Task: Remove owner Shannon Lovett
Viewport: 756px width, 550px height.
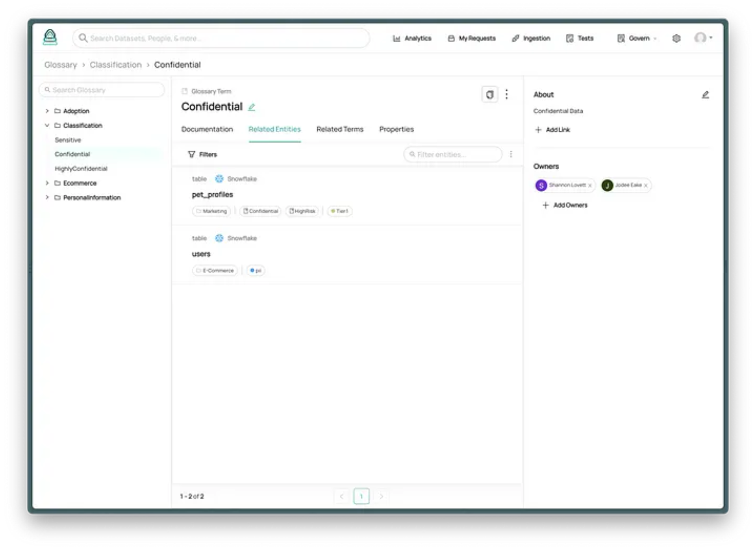Action: tap(590, 185)
